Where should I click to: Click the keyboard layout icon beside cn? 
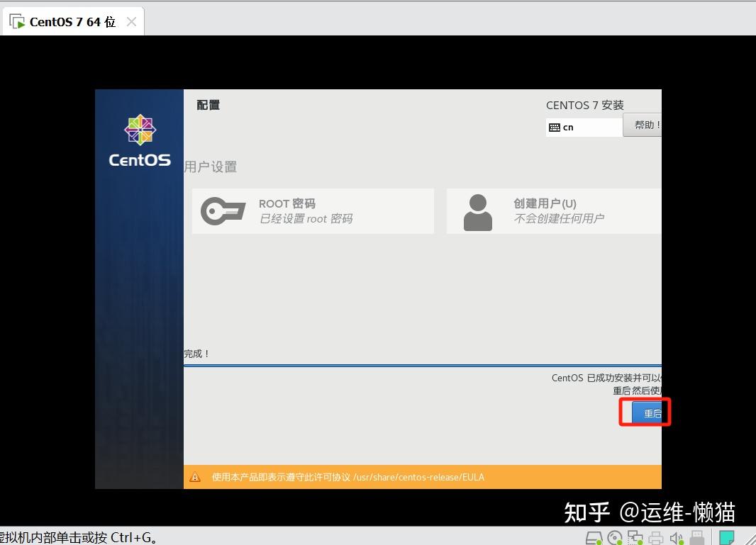(555, 127)
